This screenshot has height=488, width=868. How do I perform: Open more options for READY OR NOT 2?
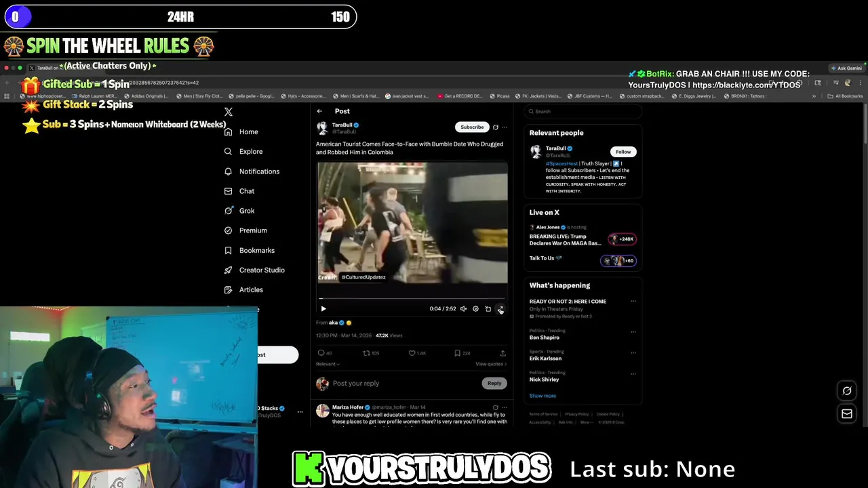(x=633, y=302)
